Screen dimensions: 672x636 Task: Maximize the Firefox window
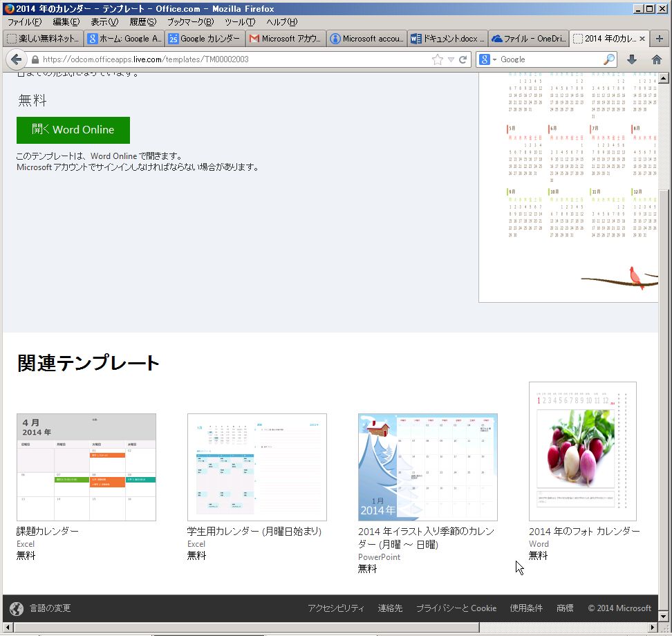(x=650, y=8)
